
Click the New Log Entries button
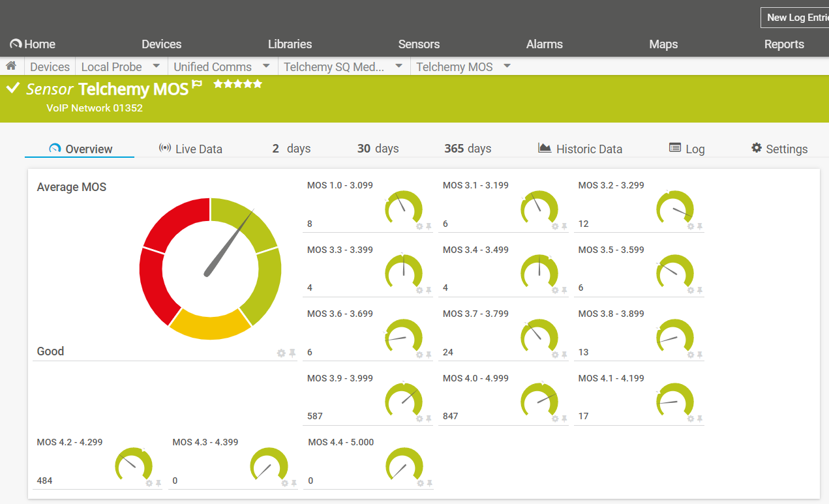pos(796,18)
